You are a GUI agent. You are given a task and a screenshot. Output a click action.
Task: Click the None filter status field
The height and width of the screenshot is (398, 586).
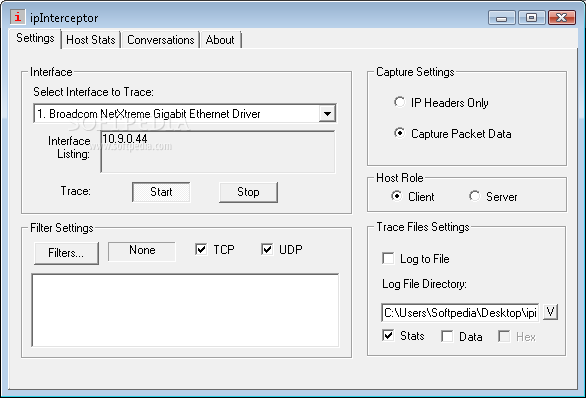point(142,251)
